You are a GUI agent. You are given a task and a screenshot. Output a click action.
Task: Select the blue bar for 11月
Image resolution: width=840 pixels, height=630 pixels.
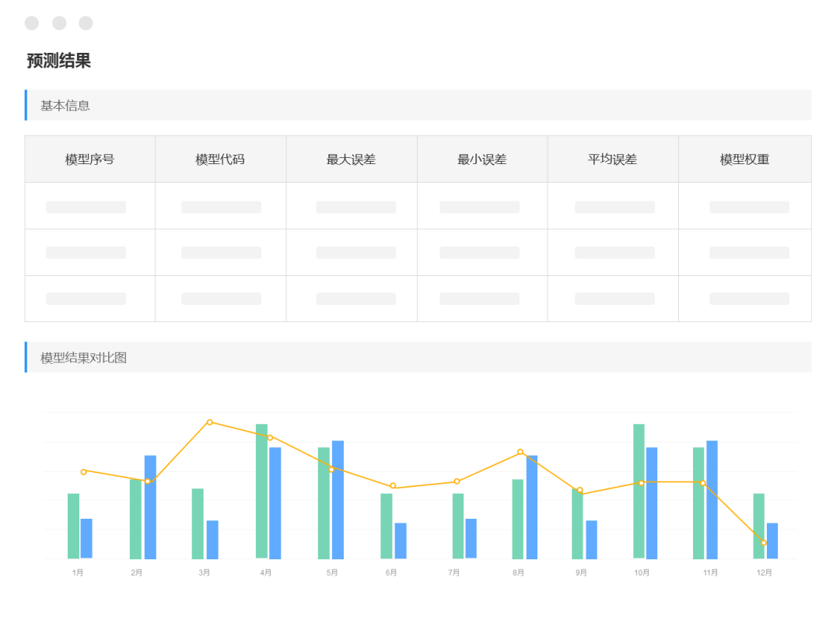tap(712, 499)
